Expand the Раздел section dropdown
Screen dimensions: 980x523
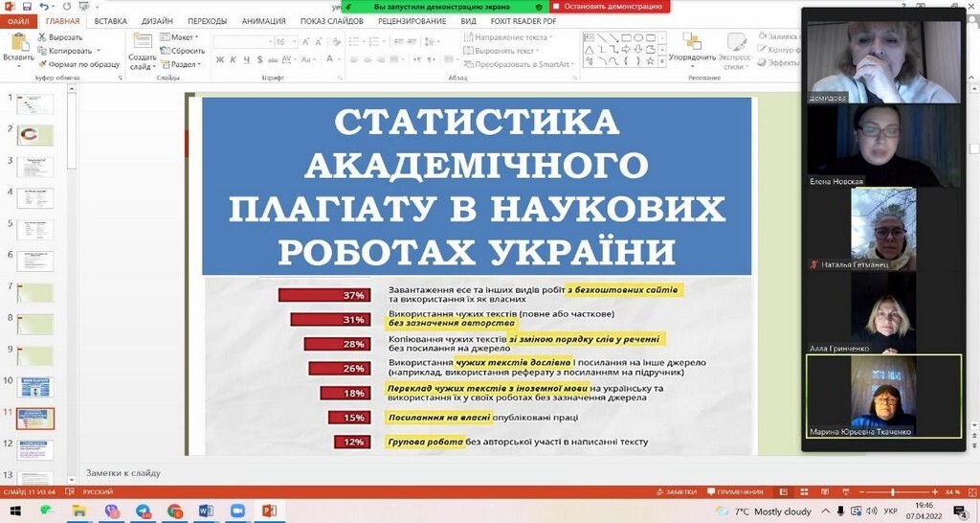[x=181, y=64]
